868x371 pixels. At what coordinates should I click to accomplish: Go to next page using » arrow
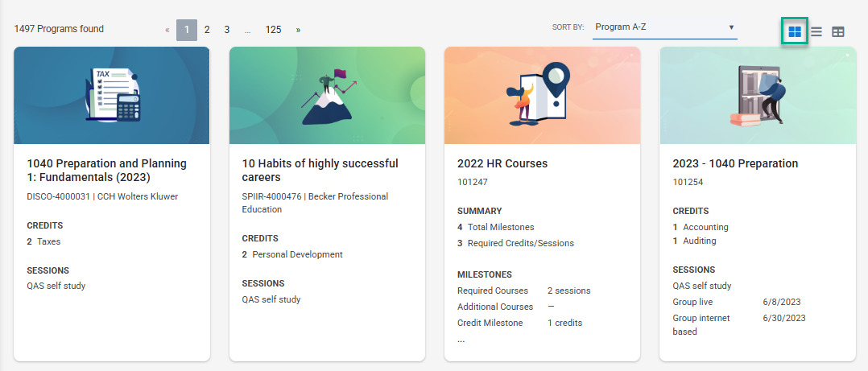tap(298, 30)
